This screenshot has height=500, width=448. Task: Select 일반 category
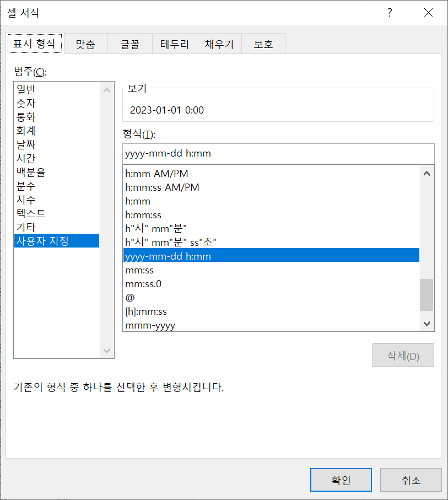tap(57, 89)
